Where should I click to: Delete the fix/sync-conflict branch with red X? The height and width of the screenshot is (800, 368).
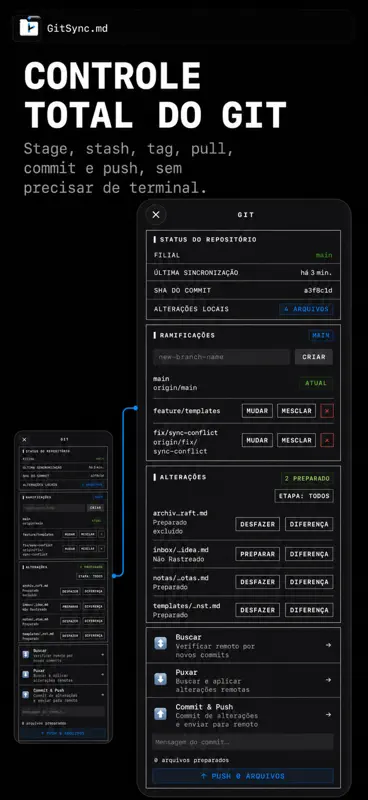327,440
